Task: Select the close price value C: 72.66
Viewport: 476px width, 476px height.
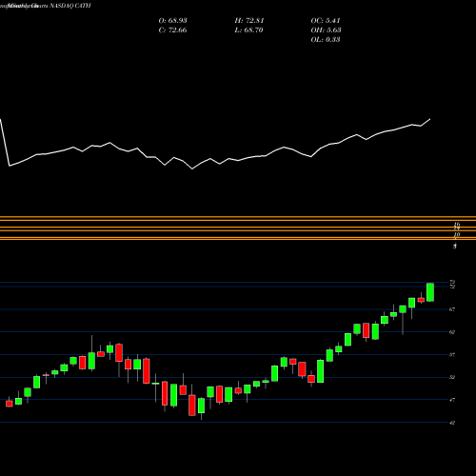Action: pyautogui.click(x=172, y=30)
